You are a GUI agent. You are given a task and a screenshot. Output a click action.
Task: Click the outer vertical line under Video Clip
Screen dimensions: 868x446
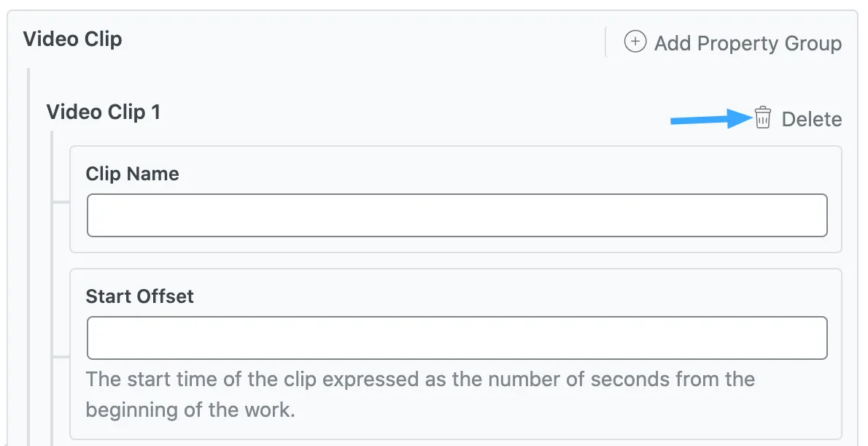(x=28, y=255)
